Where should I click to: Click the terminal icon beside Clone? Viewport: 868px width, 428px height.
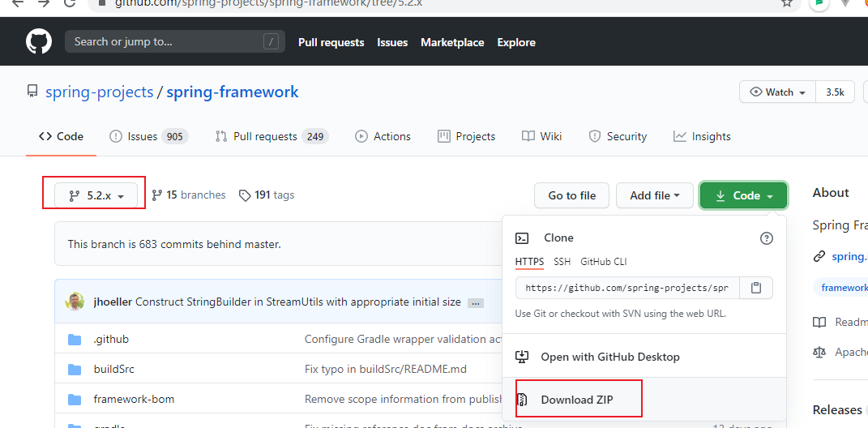click(522, 238)
